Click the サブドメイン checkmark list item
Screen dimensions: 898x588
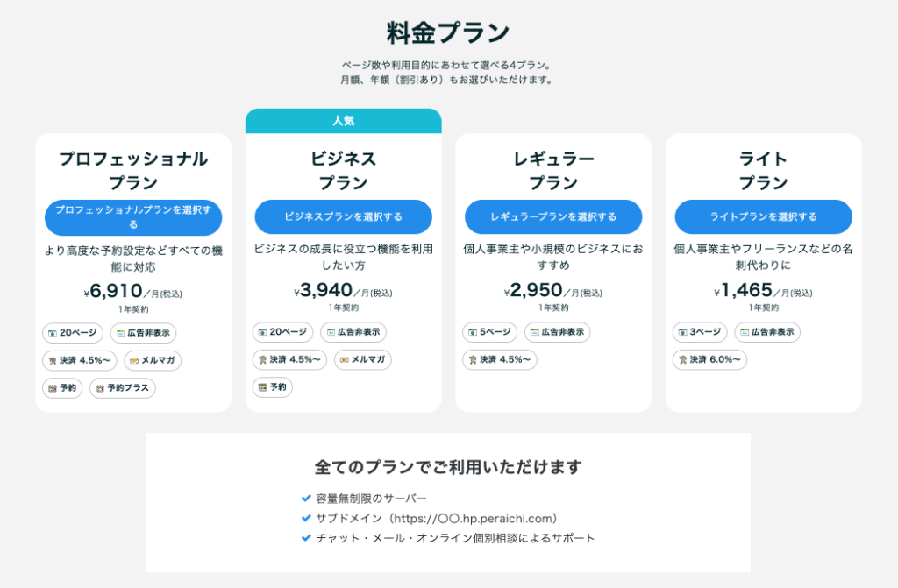pos(429,518)
